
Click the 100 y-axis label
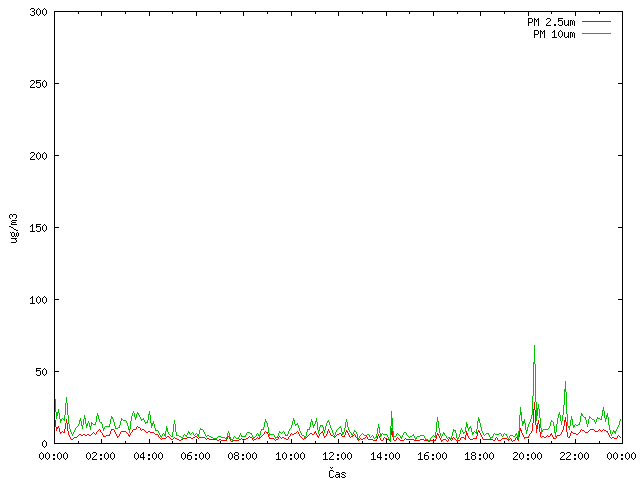[x=38, y=300]
